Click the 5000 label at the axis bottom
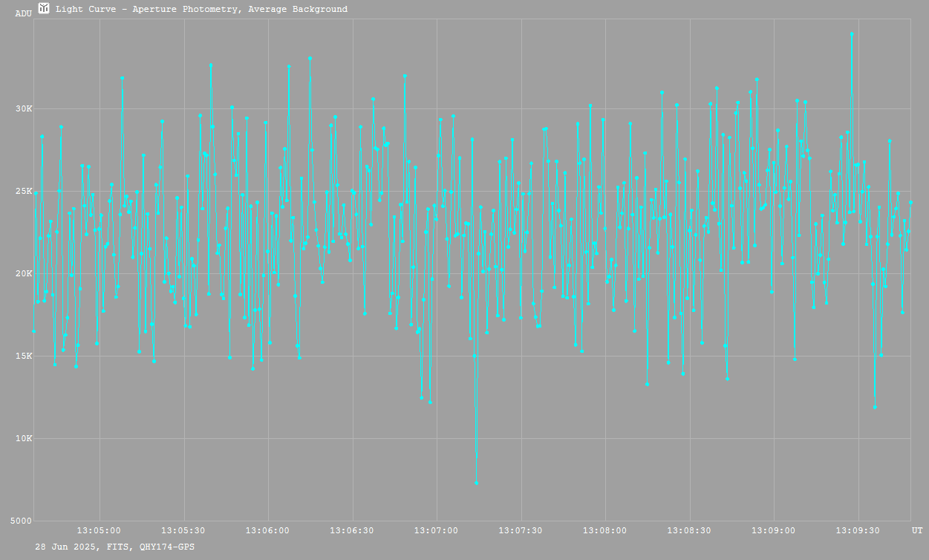The height and width of the screenshot is (560, 929). click(22, 521)
